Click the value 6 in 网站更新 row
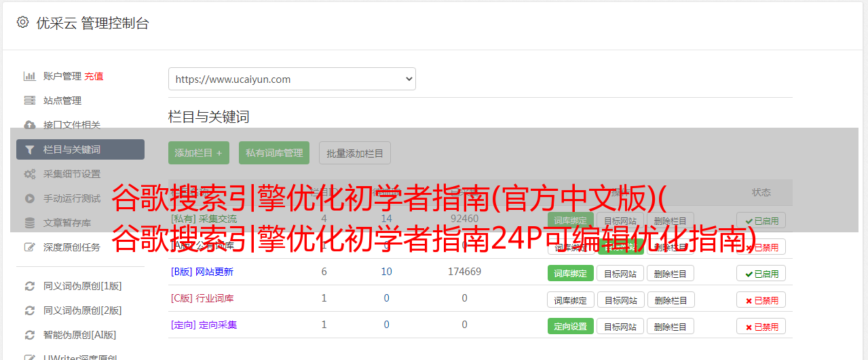 point(324,272)
